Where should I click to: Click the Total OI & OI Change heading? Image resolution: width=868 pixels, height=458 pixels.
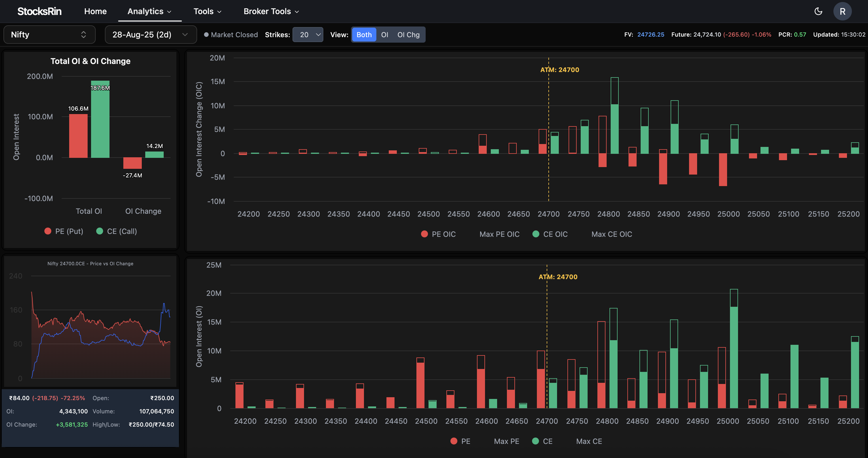(x=90, y=61)
